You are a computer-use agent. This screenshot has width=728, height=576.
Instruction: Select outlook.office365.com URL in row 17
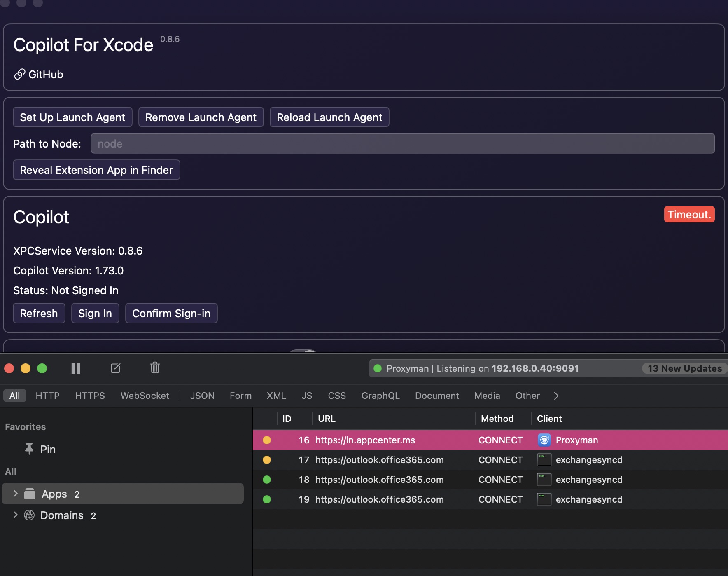point(380,460)
